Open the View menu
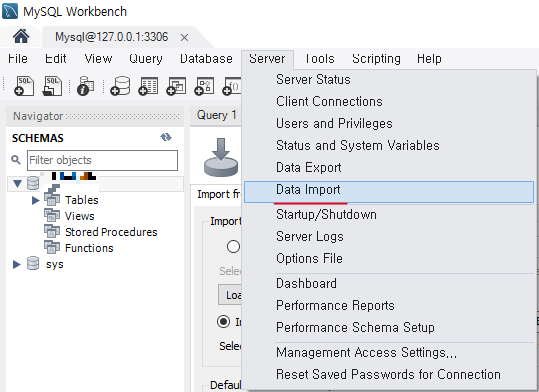 click(98, 59)
